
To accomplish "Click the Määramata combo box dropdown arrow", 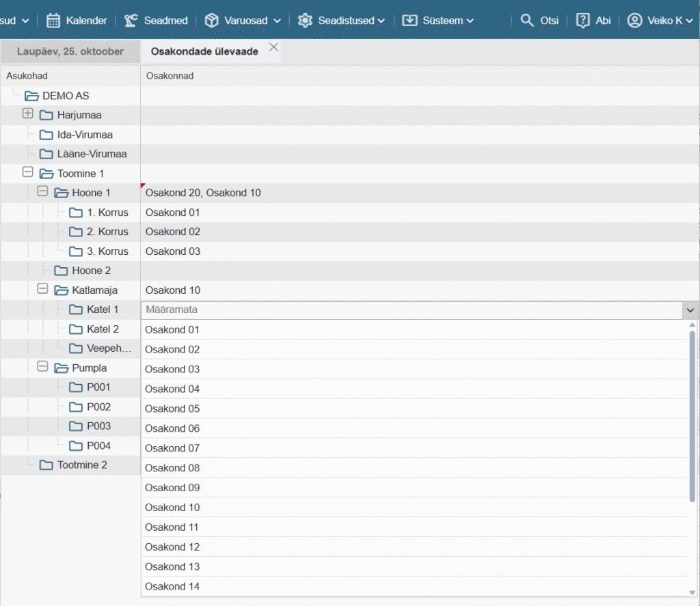I will pos(688,310).
